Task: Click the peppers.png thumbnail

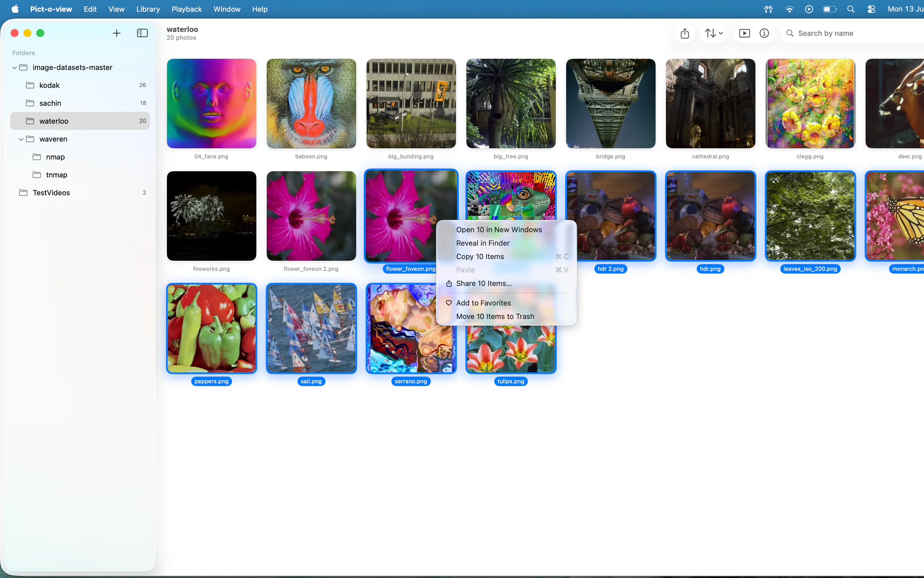Action: tap(211, 328)
